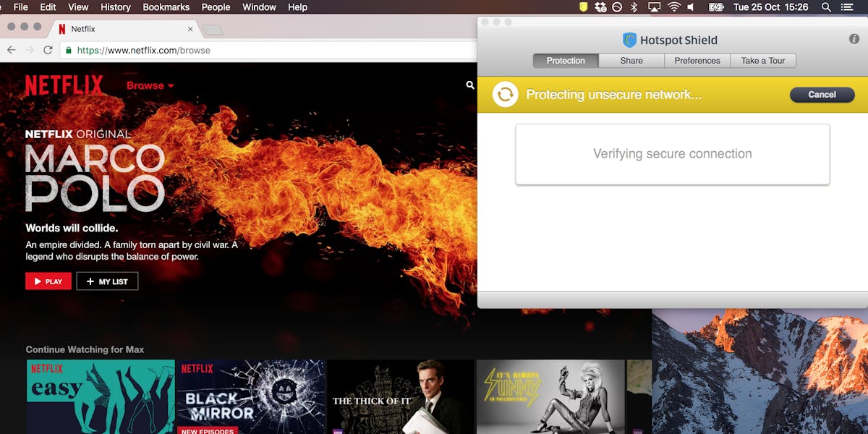This screenshot has width=868, height=434.
Task: Open the Netflix Browse dropdown
Action: tap(150, 85)
